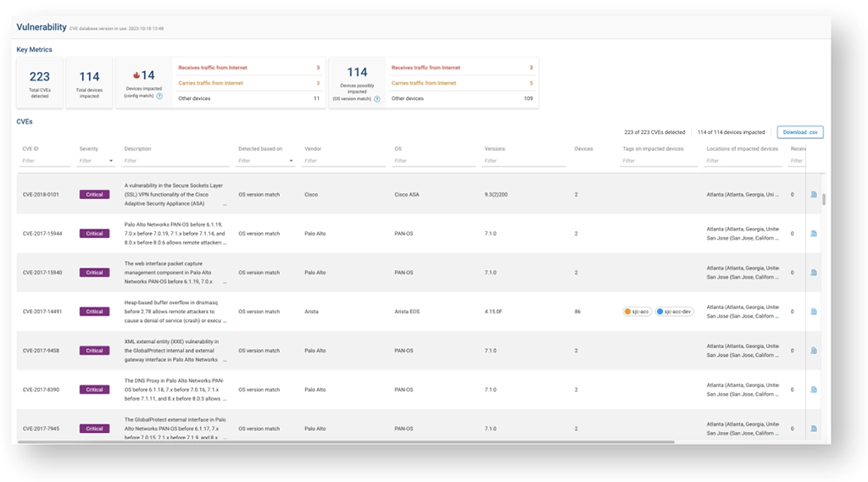Select the sjc-acc tag chip

637,312
